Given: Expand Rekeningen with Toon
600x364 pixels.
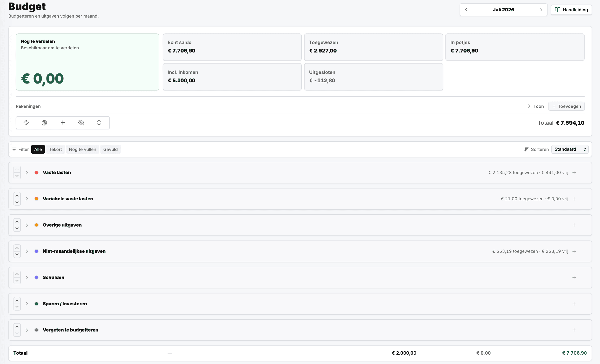Looking at the screenshot, I should click(535, 106).
